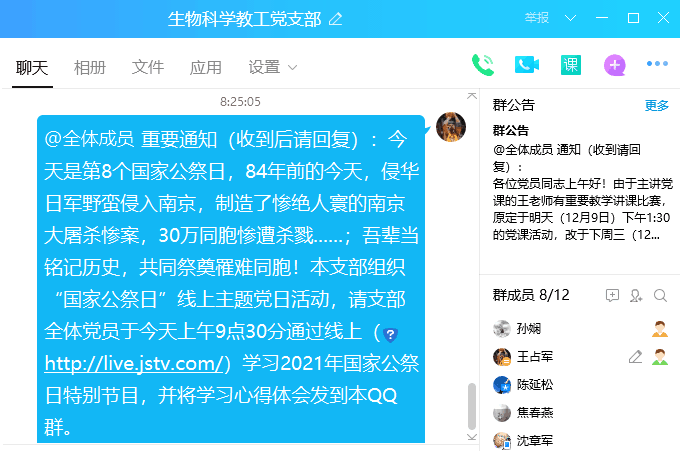This screenshot has width=680, height=451.
Task: Open the group members chat bubble icon
Action: (612, 296)
